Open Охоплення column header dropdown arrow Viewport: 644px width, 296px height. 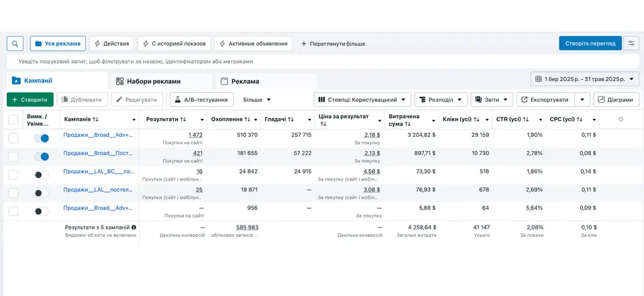coord(256,119)
